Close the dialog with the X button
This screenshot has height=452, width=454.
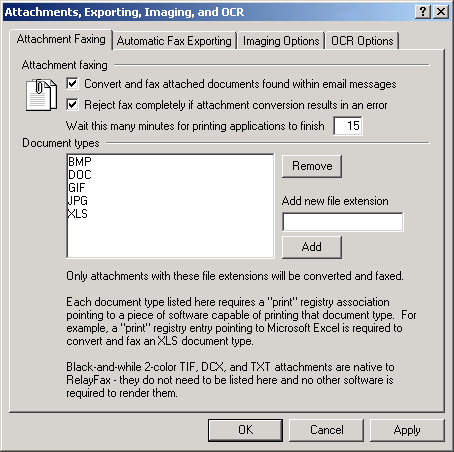[441, 12]
